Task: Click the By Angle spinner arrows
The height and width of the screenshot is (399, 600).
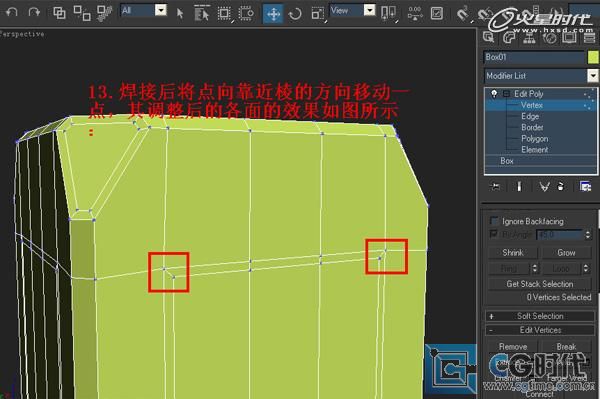Action: (588, 234)
